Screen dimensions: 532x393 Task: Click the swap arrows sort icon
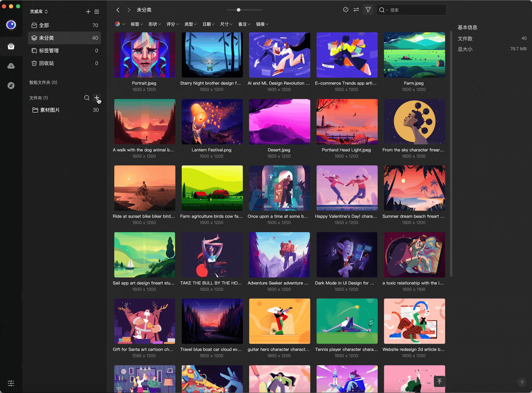(356, 10)
